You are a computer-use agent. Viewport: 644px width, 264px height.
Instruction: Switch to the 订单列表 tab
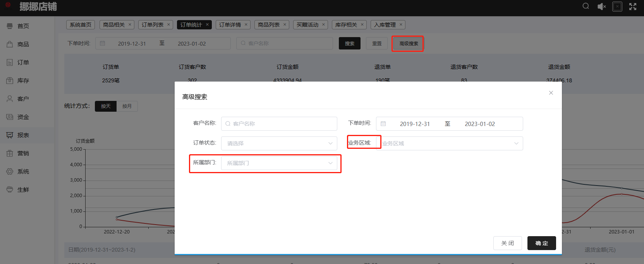153,25
